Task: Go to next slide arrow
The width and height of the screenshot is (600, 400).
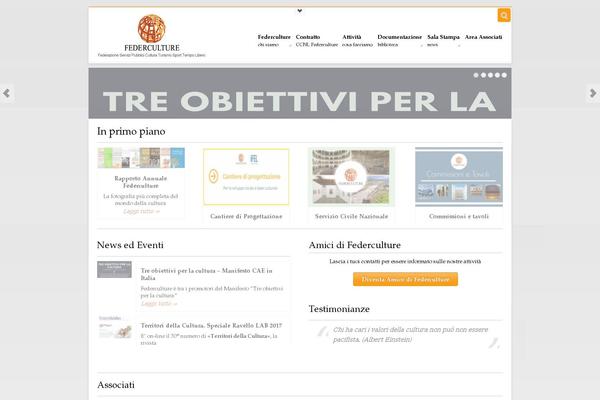Action: pos(593,93)
